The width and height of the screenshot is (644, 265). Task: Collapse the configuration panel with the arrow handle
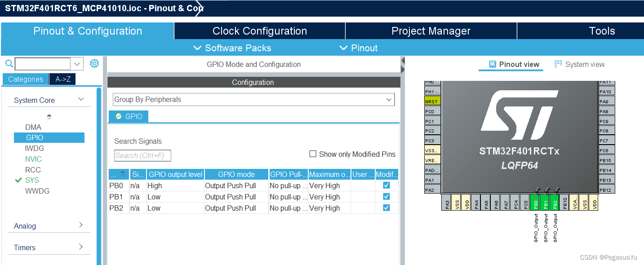403,64
